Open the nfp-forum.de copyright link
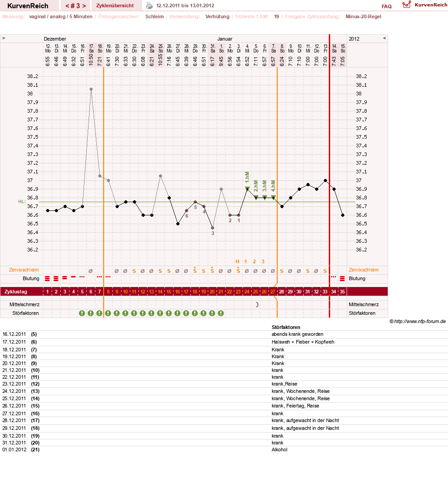Image resolution: width=448 pixels, height=491 pixels. (417, 321)
